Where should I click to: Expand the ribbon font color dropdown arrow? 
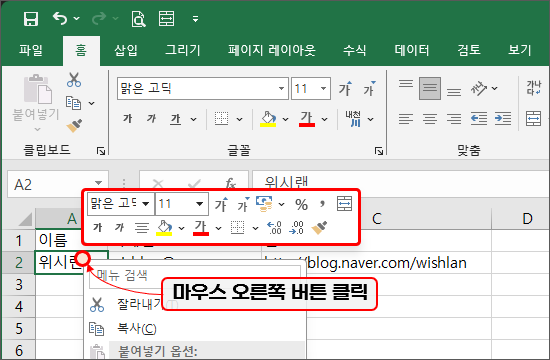[x=325, y=119]
